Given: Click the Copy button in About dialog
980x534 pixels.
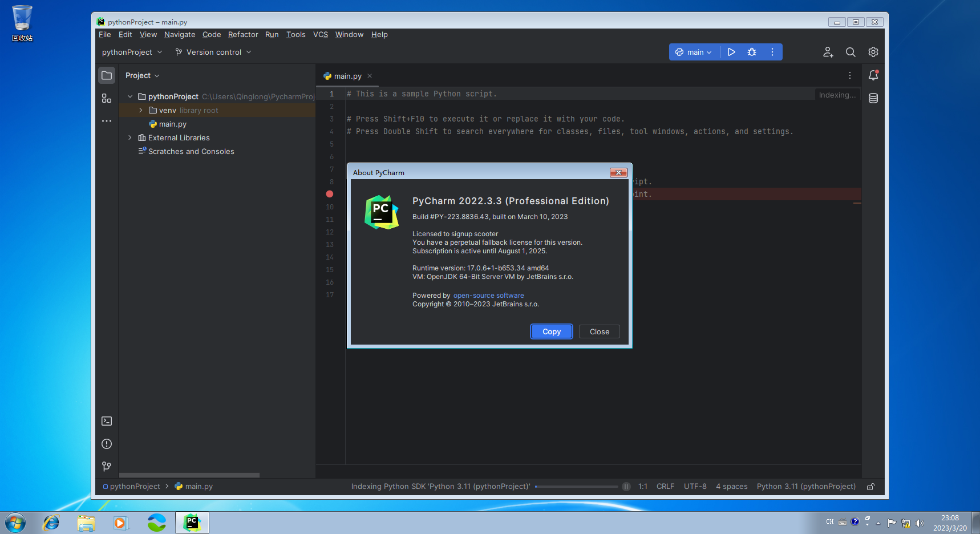Looking at the screenshot, I should [550, 331].
